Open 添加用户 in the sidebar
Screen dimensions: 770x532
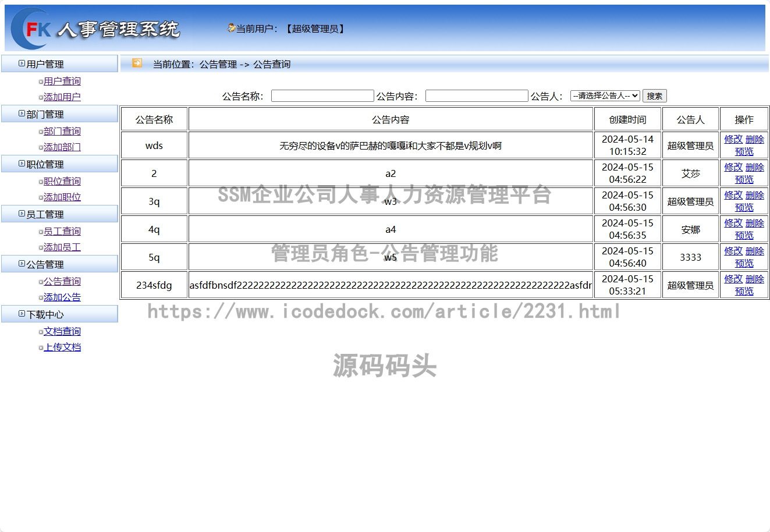[62, 97]
